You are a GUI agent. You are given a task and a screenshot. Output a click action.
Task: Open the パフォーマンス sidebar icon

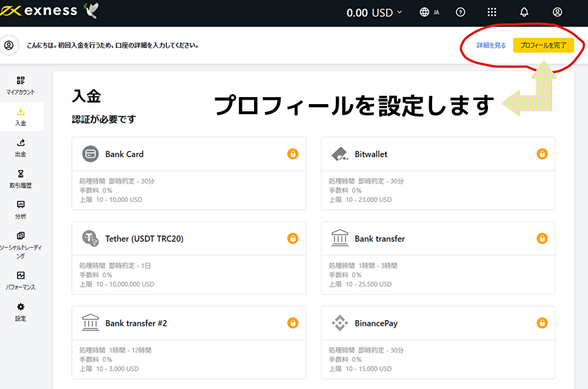pyautogui.click(x=21, y=280)
